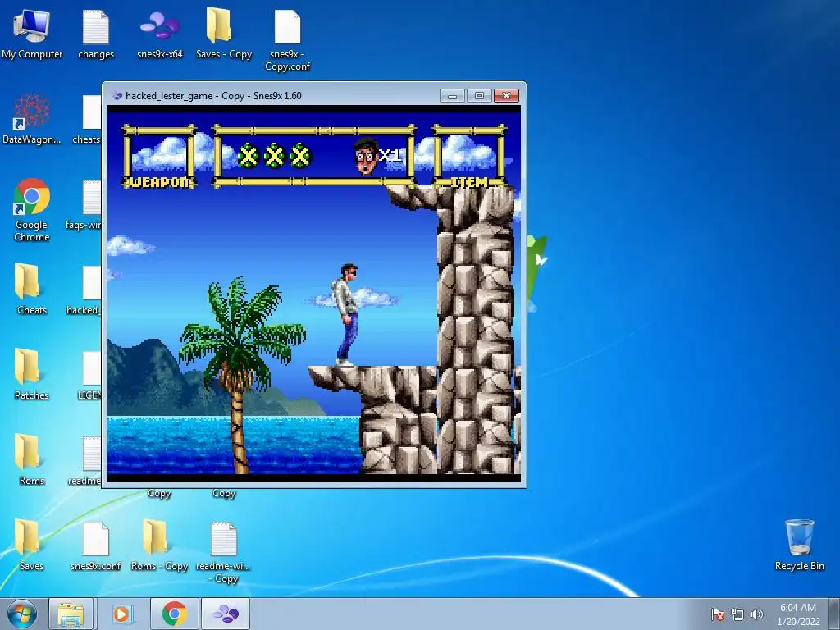Click the Lester lives face in HUD
The width and height of the screenshot is (840, 630).
(367, 156)
